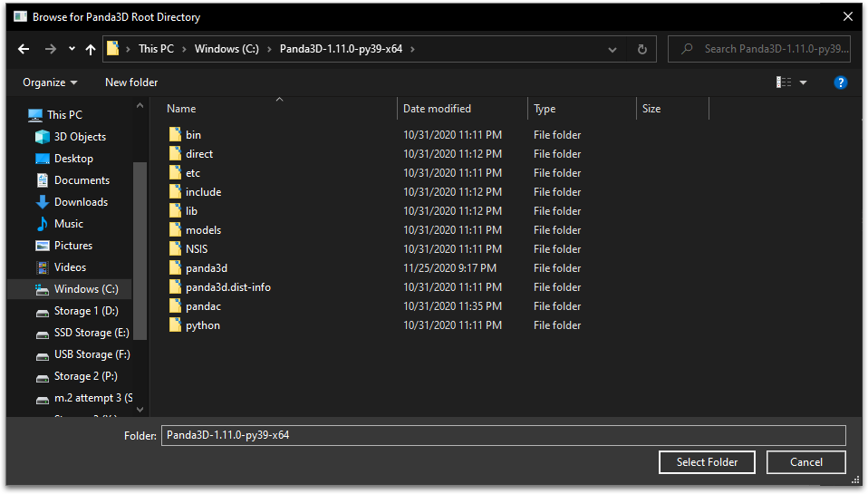Select the panda3d folder icon
The height and width of the screenshot is (494, 868).
point(175,267)
